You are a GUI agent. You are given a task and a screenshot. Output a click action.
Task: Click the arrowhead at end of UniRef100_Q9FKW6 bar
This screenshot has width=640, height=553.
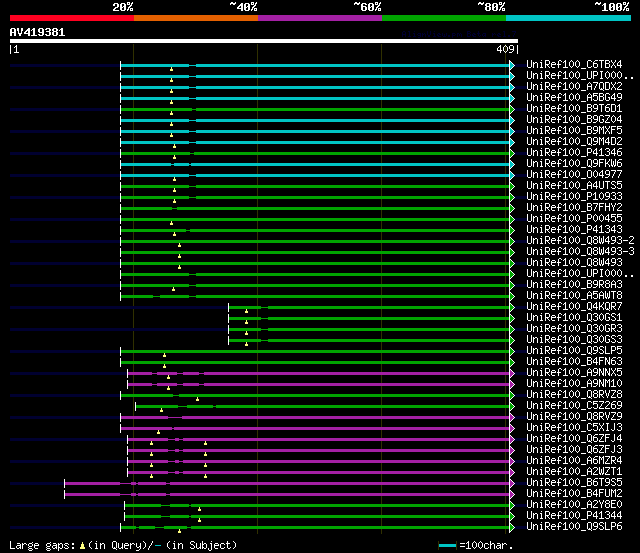tap(512, 164)
